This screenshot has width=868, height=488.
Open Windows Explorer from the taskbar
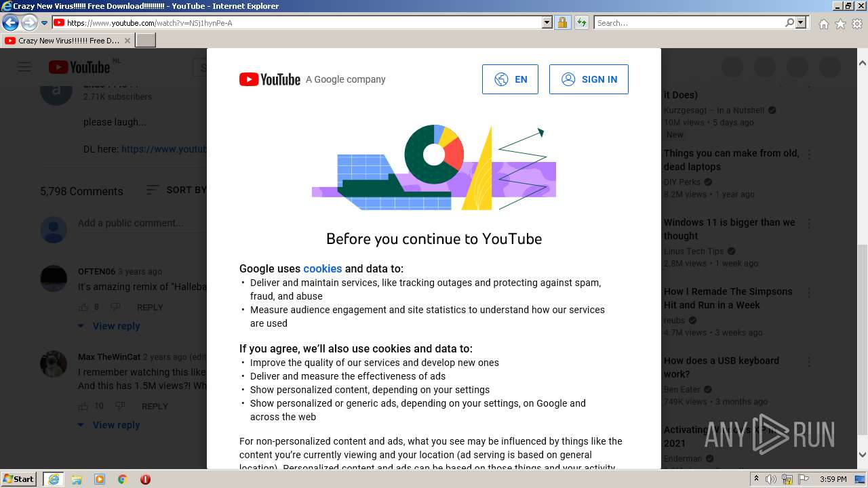77,479
